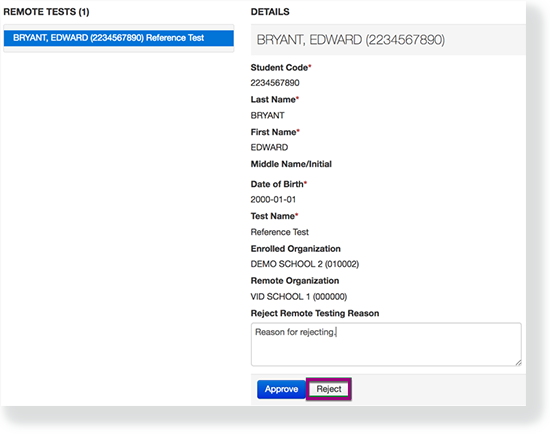Screen dimensions: 550x434
Task: Click the Student Code value 2234567890
Action: (x=275, y=83)
